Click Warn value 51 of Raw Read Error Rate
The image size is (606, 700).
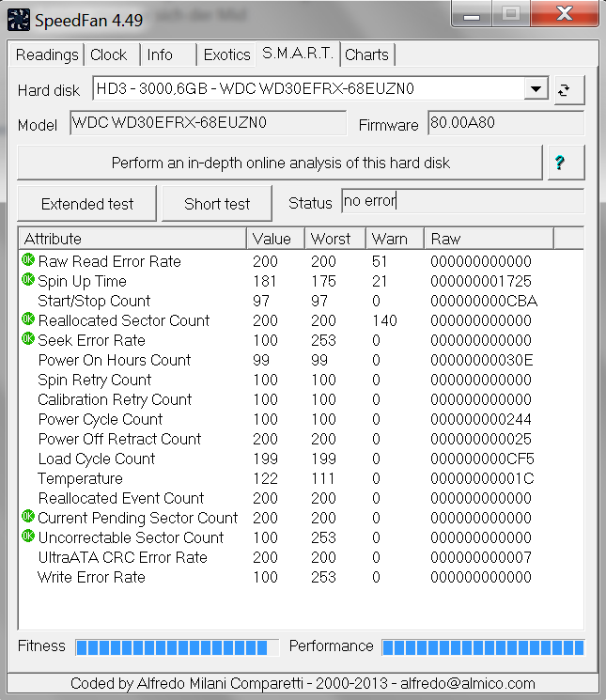(x=380, y=261)
